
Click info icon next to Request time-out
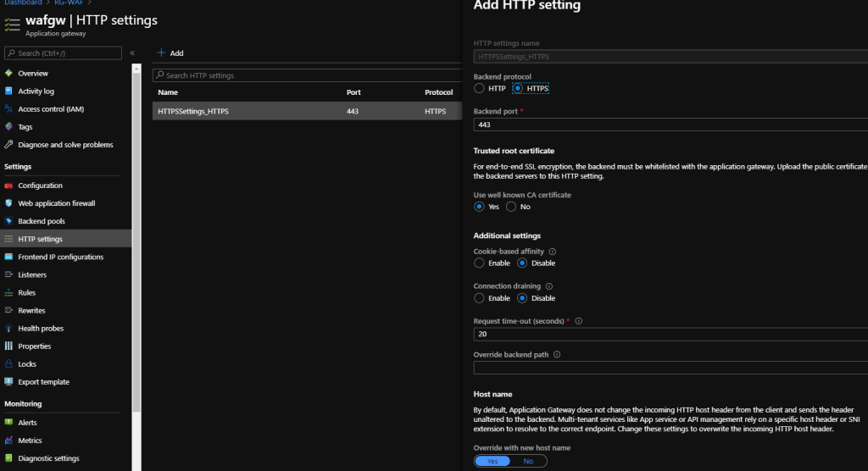coord(579,321)
